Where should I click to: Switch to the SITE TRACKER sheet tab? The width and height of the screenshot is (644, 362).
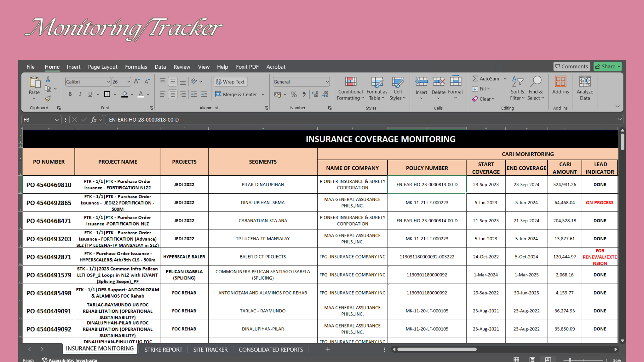[210, 350]
